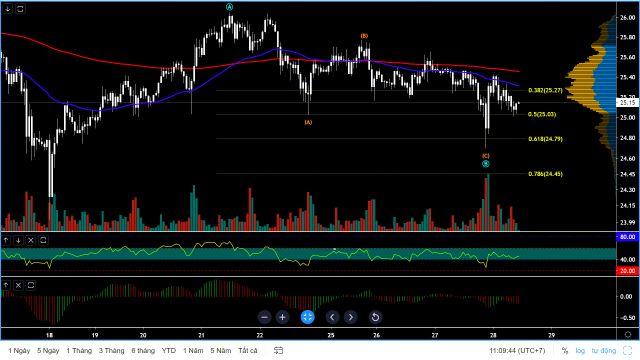
Task: Select the 1 Năm date range
Action: [193, 350]
